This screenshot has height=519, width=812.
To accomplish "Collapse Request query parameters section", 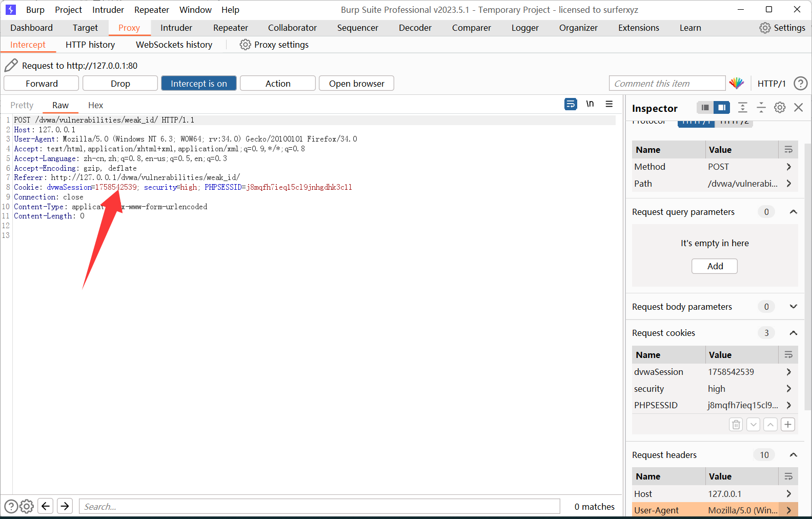I will click(x=794, y=212).
